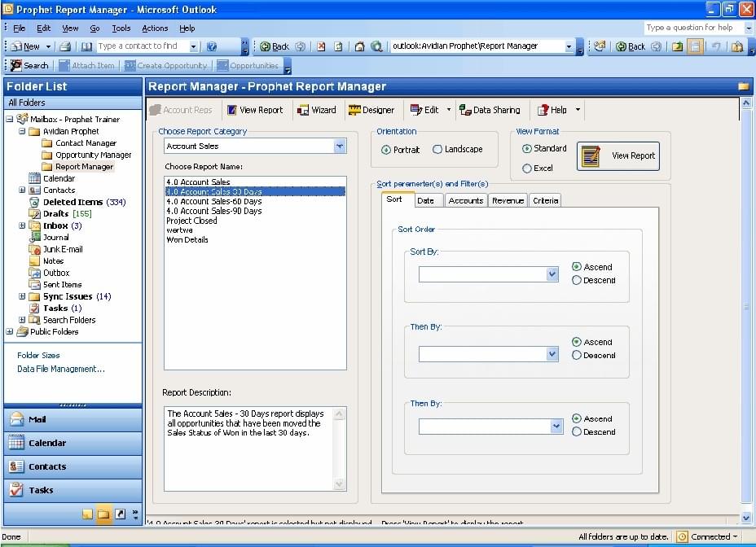Click View Report in the toolbar
Screen dimensions: 756x547
tap(255, 110)
